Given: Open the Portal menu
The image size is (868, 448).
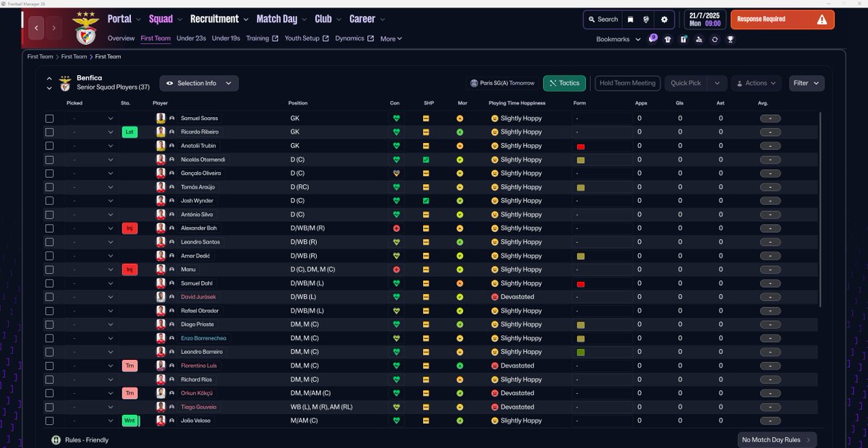Looking at the screenshot, I should coord(125,20).
